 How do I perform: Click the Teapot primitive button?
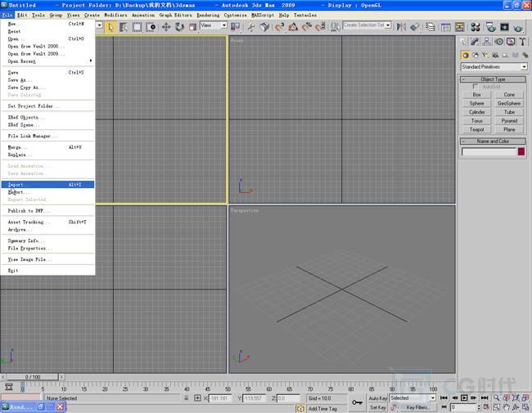476,129
